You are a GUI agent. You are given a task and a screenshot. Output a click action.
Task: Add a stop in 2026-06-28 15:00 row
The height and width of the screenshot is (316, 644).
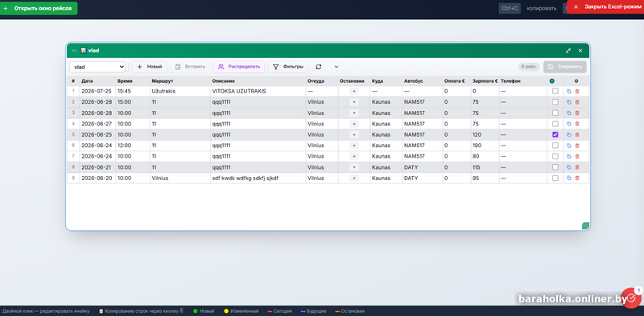coord(354,102)
